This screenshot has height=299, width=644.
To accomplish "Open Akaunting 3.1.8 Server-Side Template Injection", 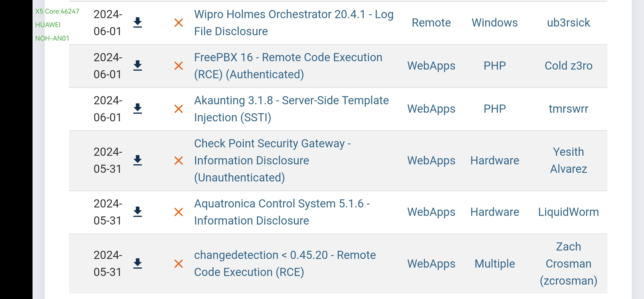I will (x=291, y=109).
